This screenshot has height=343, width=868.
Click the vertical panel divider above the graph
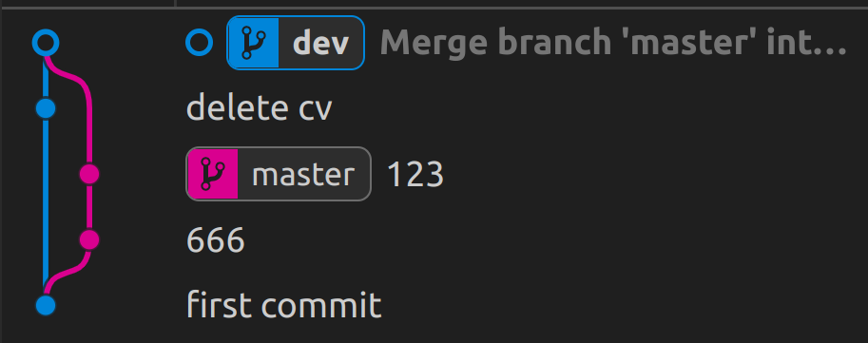175,3
